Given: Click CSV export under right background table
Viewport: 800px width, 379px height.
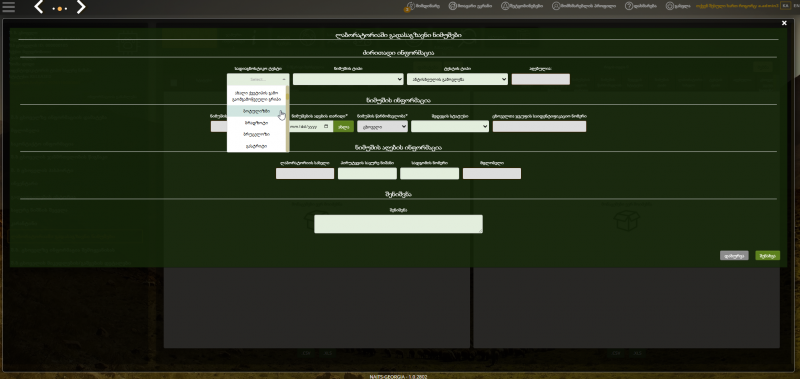Looking at the screenshot, I should click(x=617, y=353).
